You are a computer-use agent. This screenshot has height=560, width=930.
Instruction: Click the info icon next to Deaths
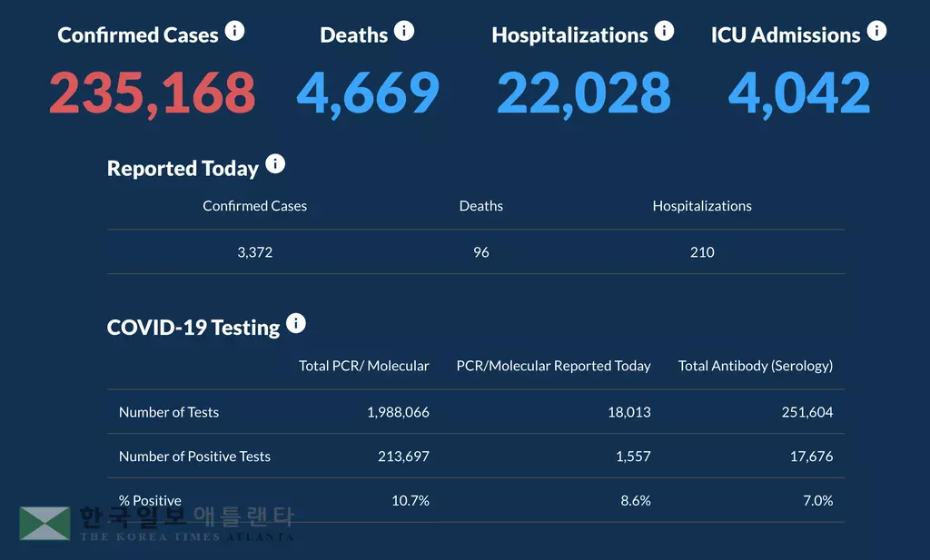[404, 32]
